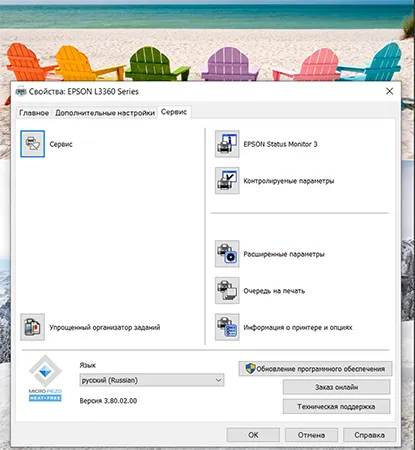Image resolution: width=415 pixels, height=450 pixels.
Task: Click the Micro Piezo Heat-Free logo
Action: click(45, 378)
